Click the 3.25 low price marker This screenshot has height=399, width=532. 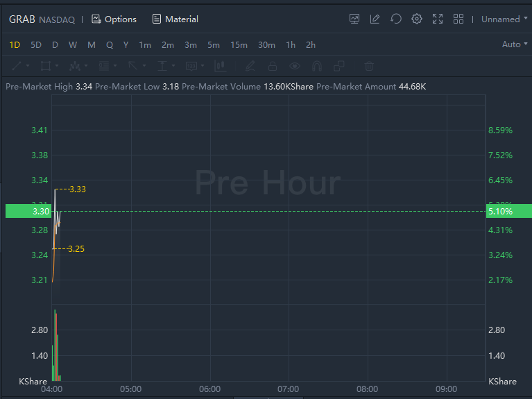coord(76,249)
